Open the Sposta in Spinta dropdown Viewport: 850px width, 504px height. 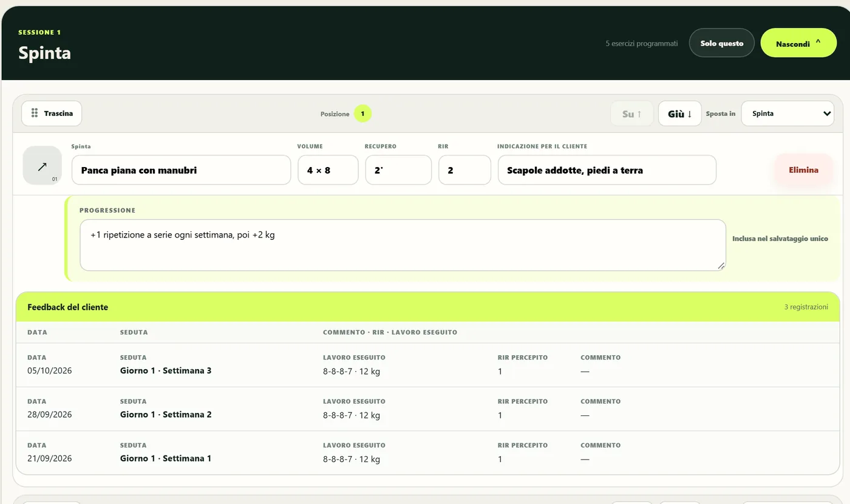(x=788, y=114)
